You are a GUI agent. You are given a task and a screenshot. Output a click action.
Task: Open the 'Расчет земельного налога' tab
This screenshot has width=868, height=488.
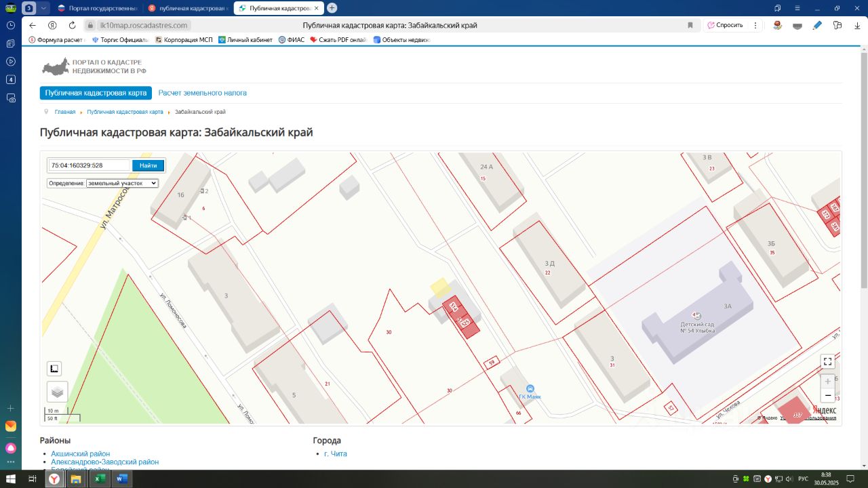(203, 93)
